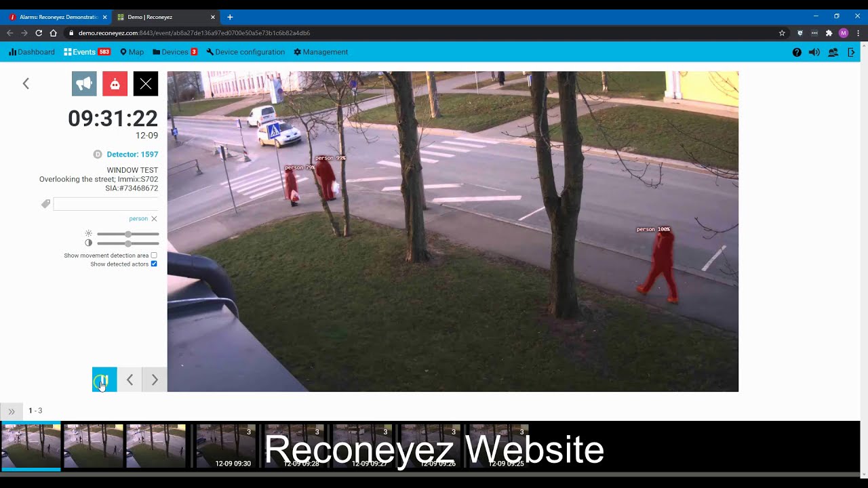Open a new browser tab
This screenshot has width=868, height=488.
230,17
